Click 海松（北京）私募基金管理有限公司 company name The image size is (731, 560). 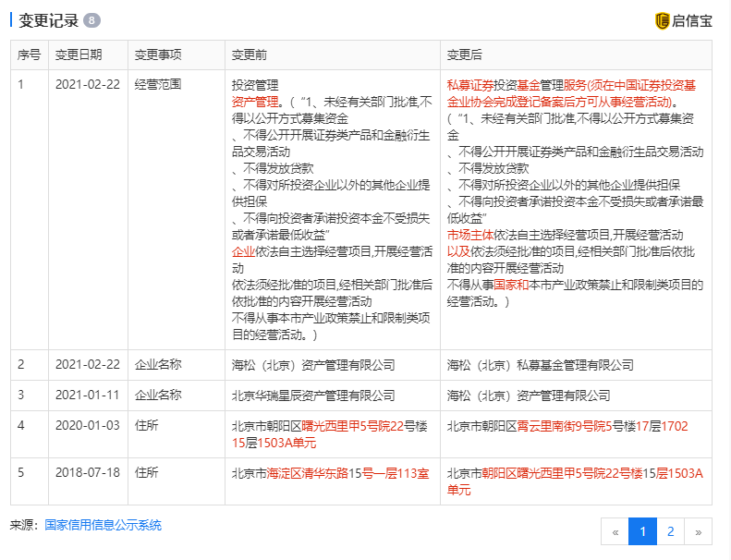540,365
